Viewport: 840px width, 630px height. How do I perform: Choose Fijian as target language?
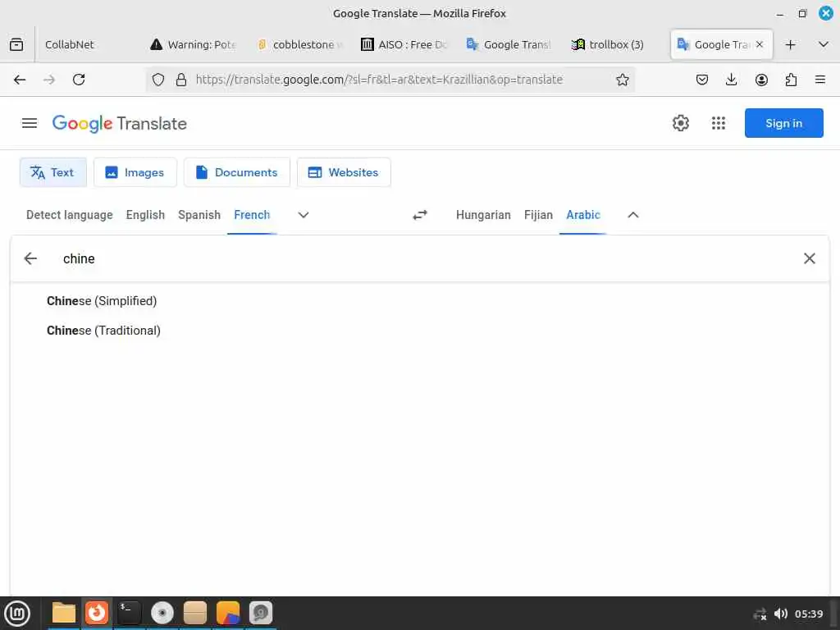[538, 215]
